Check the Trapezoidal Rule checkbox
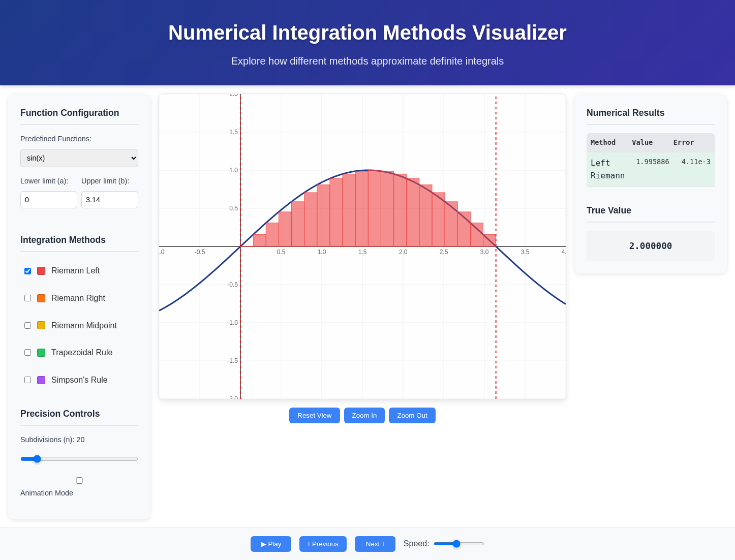 point(27,352)
